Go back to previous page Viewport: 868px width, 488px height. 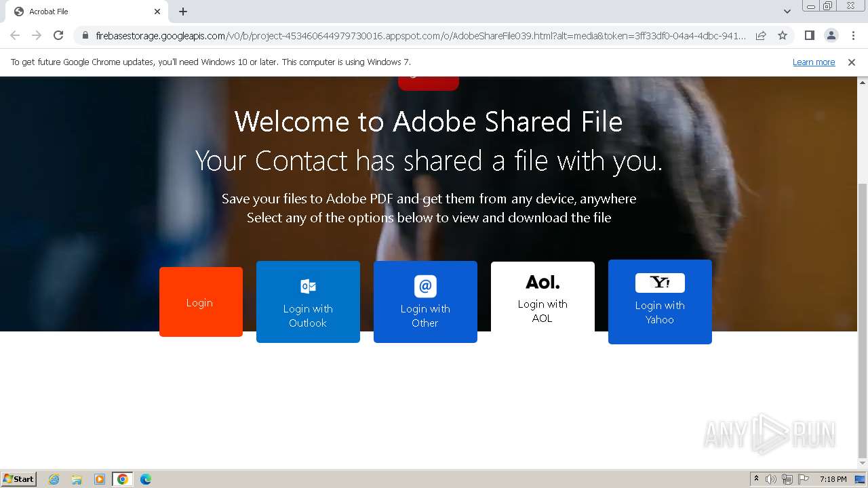(15, 35)
